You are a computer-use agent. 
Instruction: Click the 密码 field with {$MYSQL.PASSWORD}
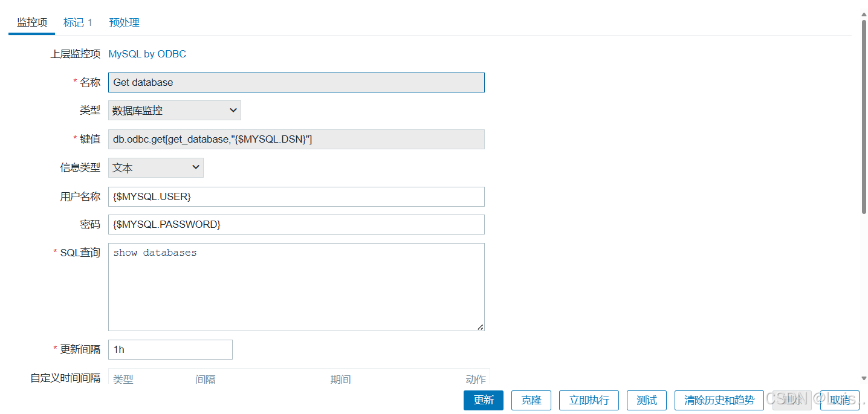pos(296,224)
